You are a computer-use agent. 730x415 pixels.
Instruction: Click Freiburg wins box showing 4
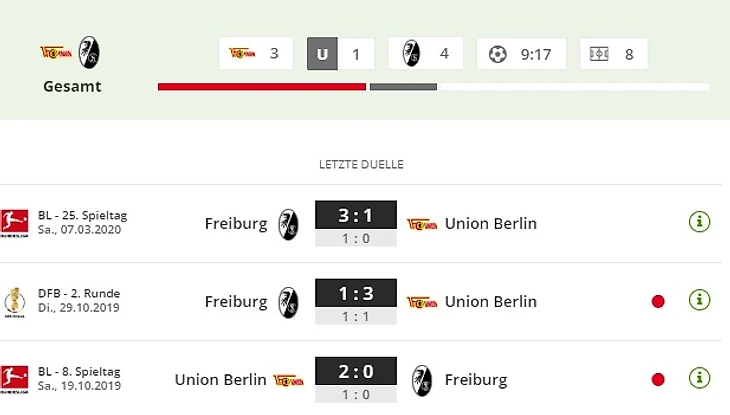(425, 54)
